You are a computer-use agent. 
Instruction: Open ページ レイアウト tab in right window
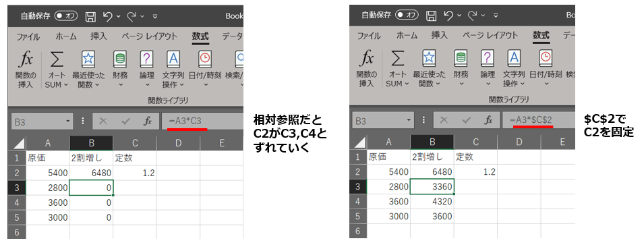[490, 35]
